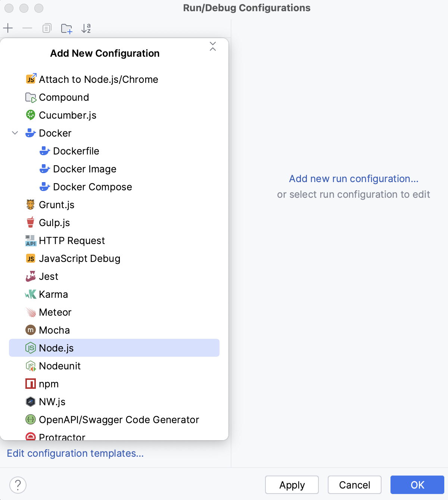Click the npm icon in the list
Screen dimensions: 448x500
coord(30,384)
